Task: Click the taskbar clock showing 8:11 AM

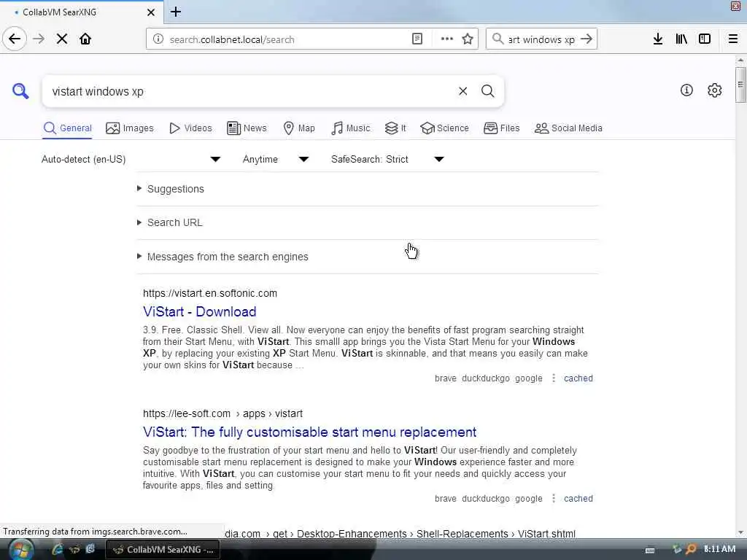Action: point(720,549)
